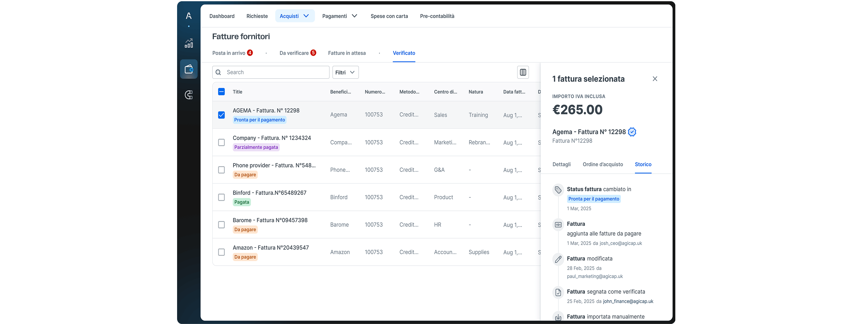The height and width of the screenshot is (324, 868).
Task: Click the pencil icon for Fattura modificata
Action: 558,259
